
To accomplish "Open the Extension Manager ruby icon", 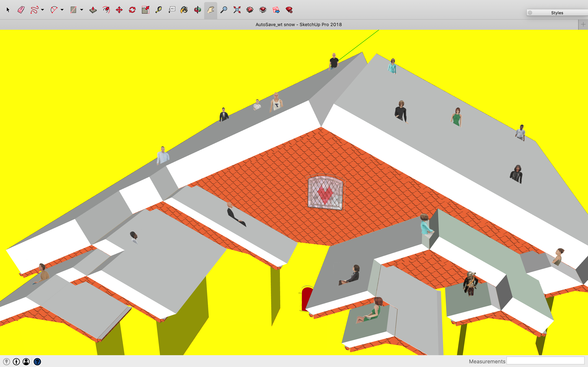I will (289, 10).
